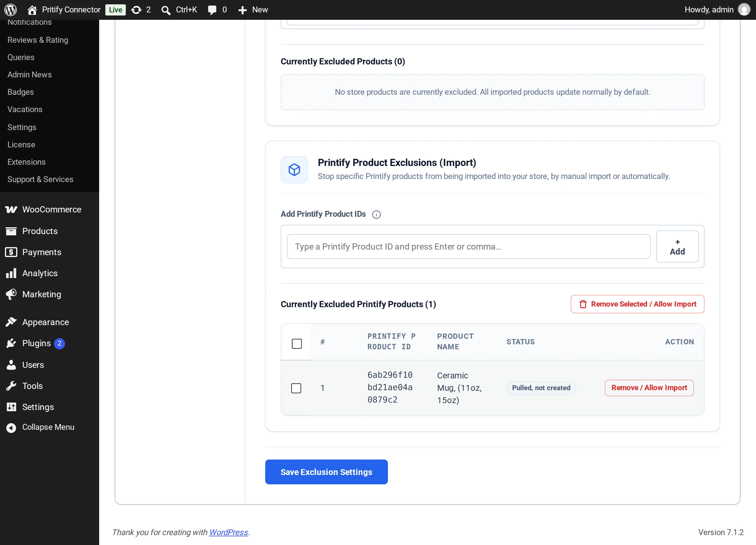Open the WordPress logo menu

[x=10, y=10]
